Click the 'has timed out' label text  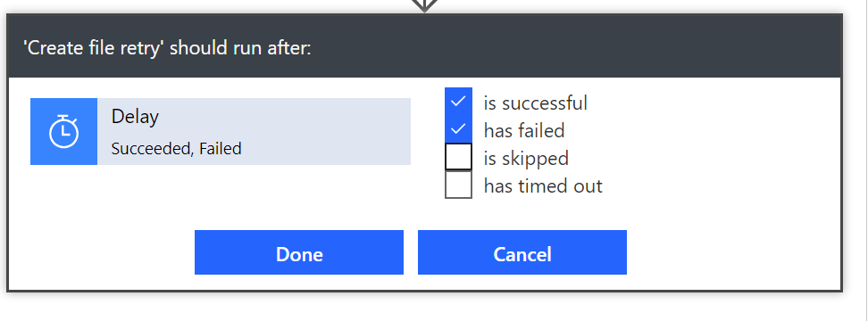[543, 186]
